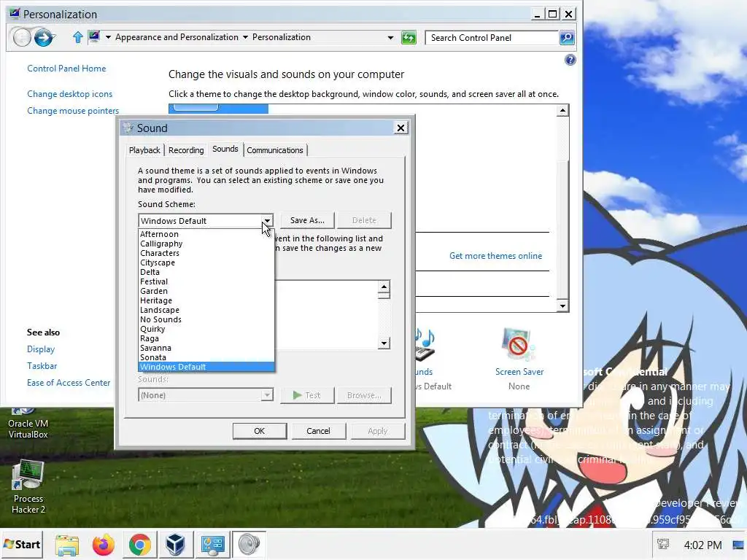Close the Sound dialog
Screen dimensions: 747x560
click(x=400, y=128)
